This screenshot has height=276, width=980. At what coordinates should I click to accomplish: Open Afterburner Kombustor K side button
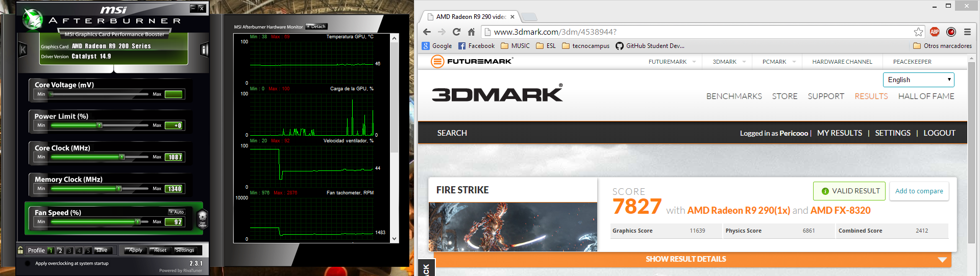tap(23, 49)
